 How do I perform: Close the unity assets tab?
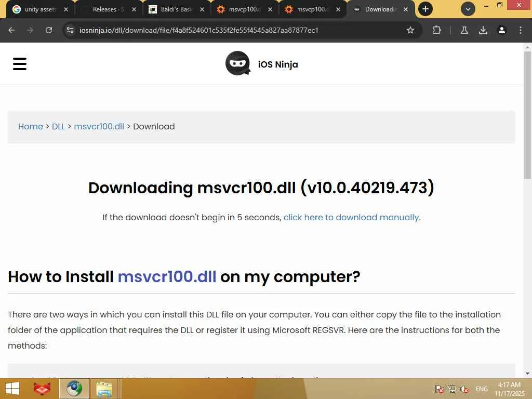[66, 9]
